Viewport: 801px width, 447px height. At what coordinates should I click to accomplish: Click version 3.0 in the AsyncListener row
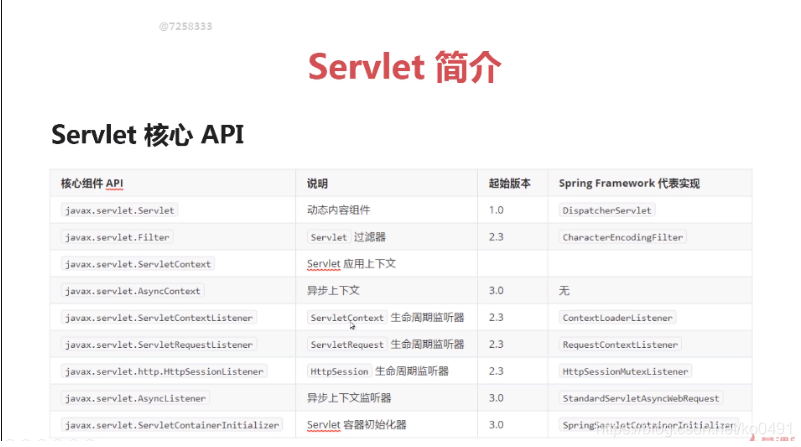pyautogui.click(x=496, y=398)
